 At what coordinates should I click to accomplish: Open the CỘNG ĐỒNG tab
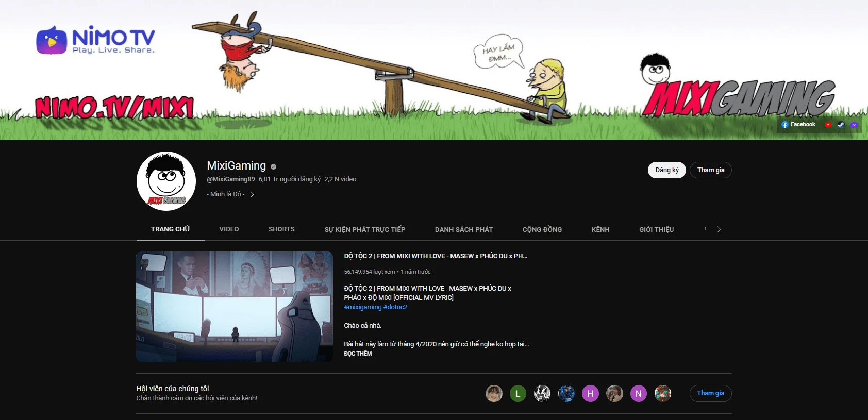[542, 229]
